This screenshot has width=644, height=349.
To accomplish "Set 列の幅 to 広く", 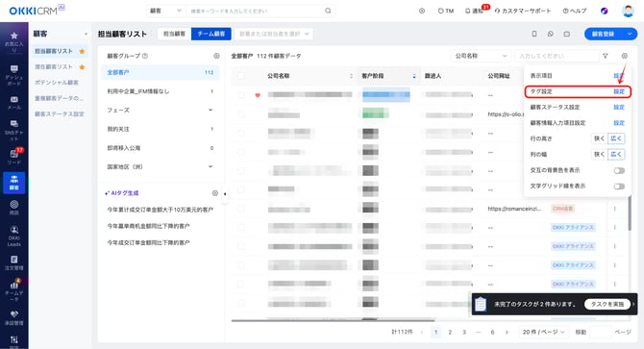I will (x=616, y=155).
